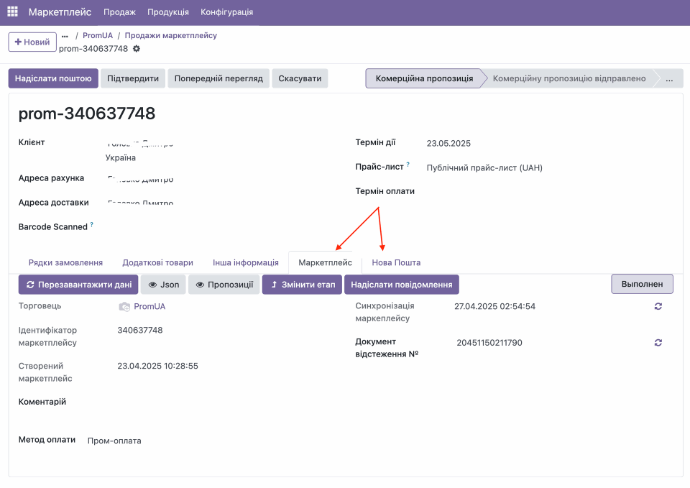Refresh the marketplace synchronization timestamp
The height and width of the screenshot is (488, 690).
click(x=658, y=306)
